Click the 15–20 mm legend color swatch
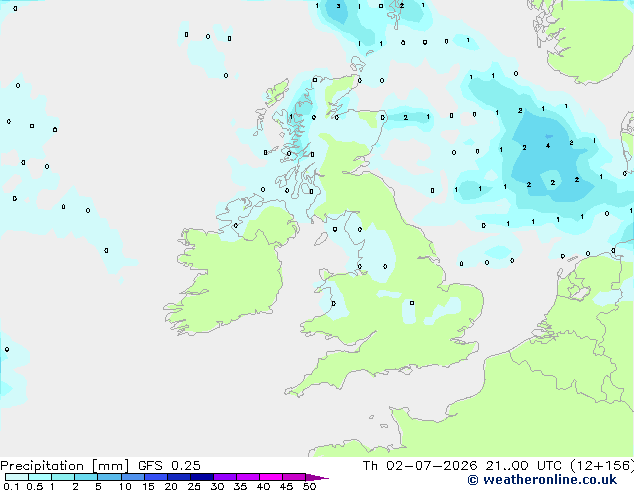Screen dimensions: 634x490 [x=156, y=477]
